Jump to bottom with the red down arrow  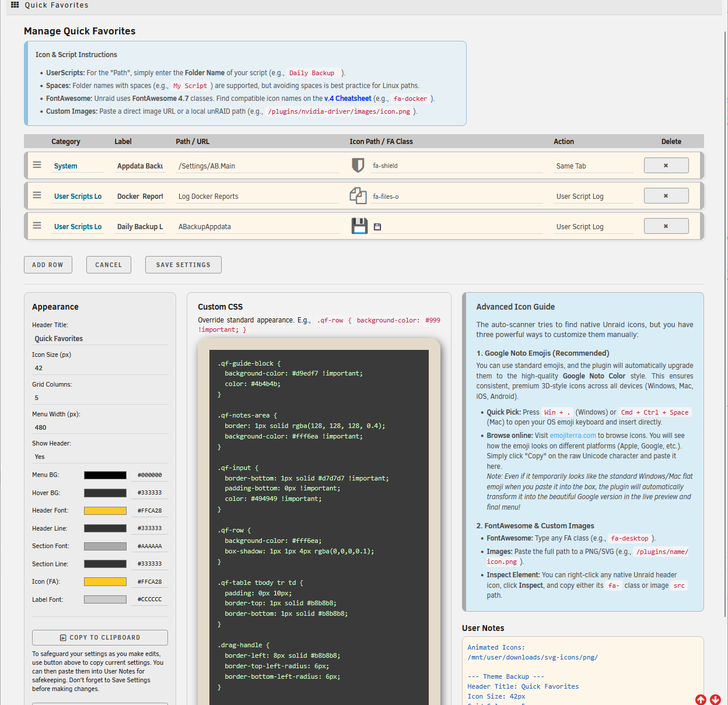click(715, 699)
